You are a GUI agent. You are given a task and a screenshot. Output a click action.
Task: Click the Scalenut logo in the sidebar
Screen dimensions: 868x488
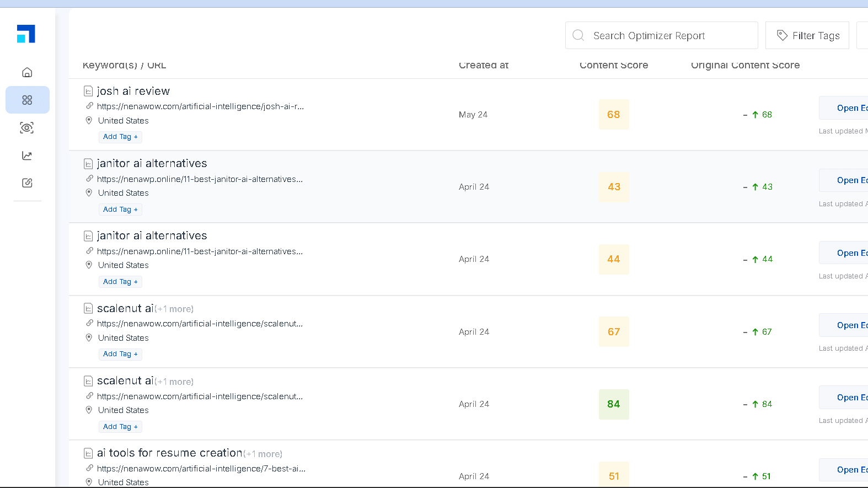[26, 34]
